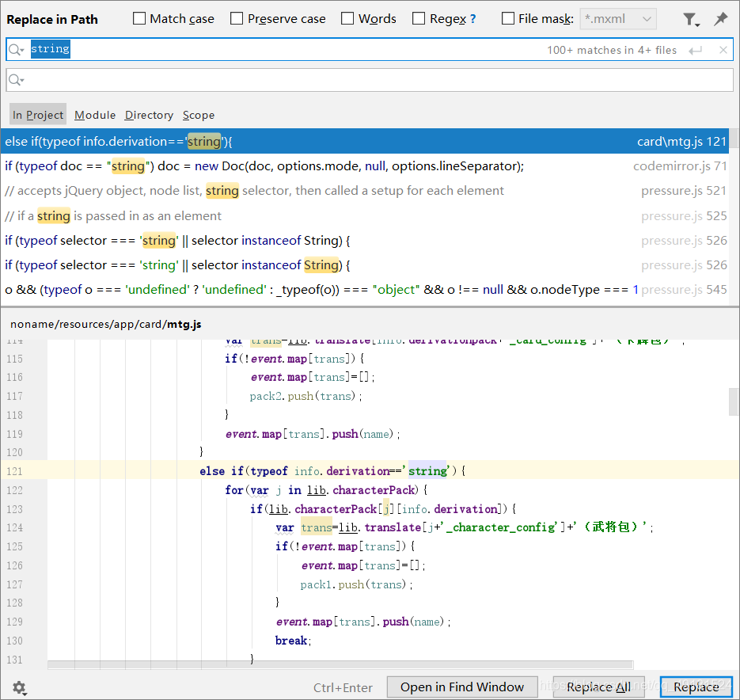
Task: Switch to the Scope tab
Action: coord(199,115)
